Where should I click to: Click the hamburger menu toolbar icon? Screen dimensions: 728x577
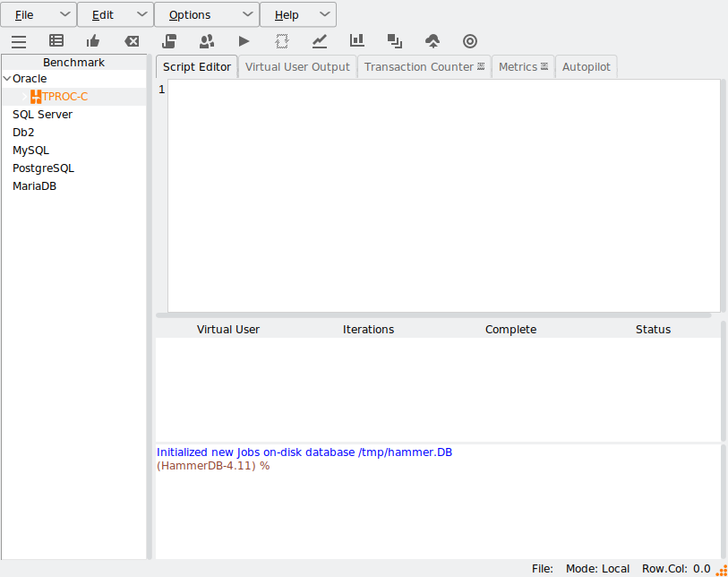(19, 42)
